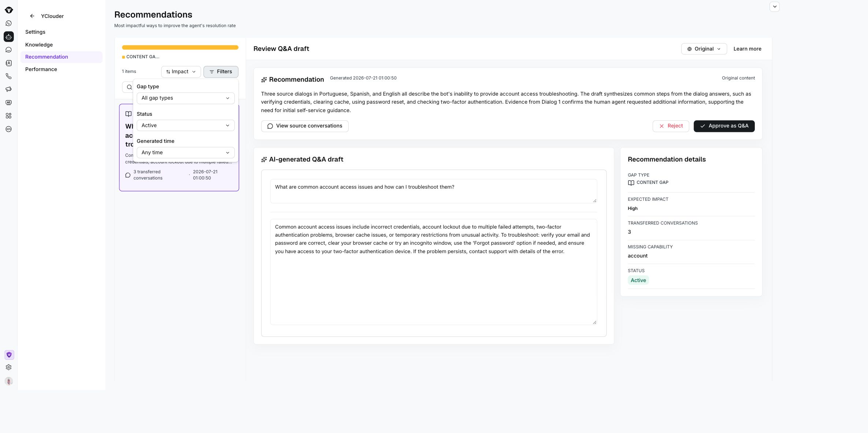
Task: Open Settings in the sidebar
Action: click(35, 32)
